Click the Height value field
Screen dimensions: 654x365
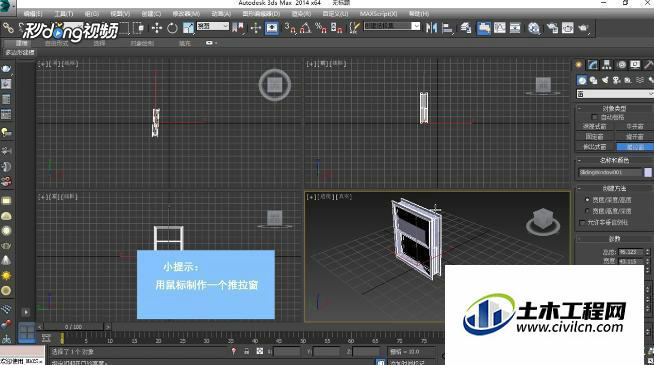pos(631,252)
